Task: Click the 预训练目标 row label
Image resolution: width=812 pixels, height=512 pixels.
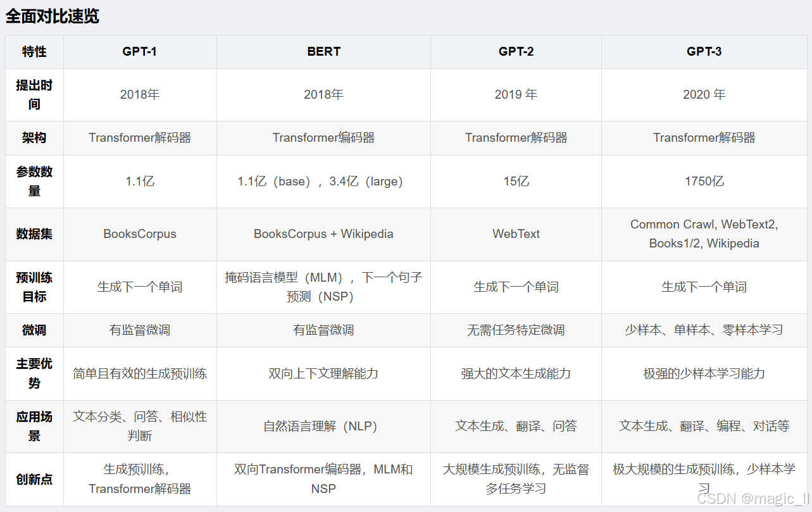Action: (x=34, y=287)
